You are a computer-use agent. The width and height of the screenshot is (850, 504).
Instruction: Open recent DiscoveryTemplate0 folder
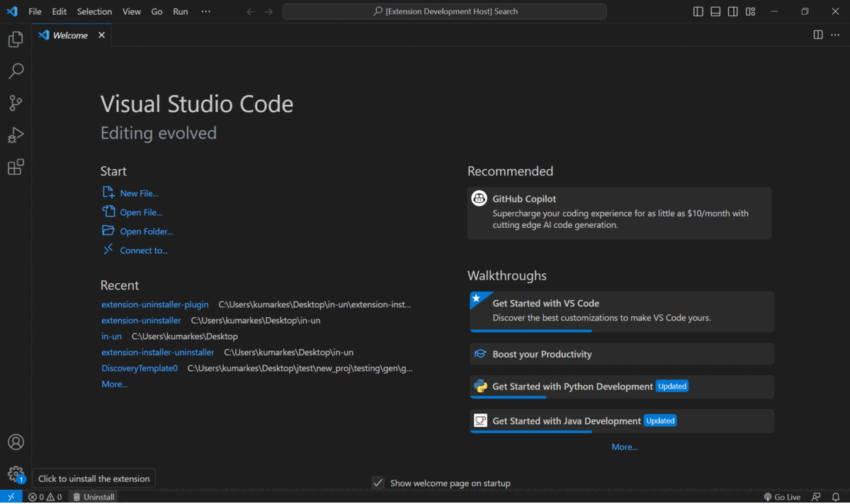[140, 368]
